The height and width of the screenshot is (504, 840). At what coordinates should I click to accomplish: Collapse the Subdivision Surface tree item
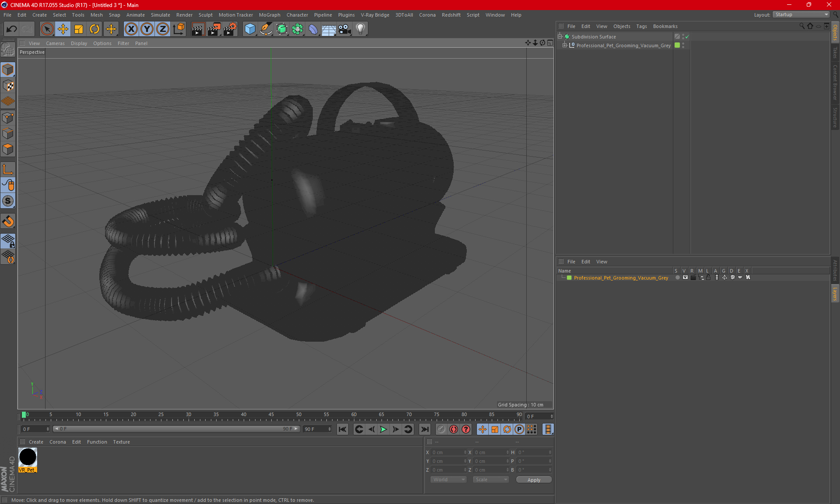point(560,37)
